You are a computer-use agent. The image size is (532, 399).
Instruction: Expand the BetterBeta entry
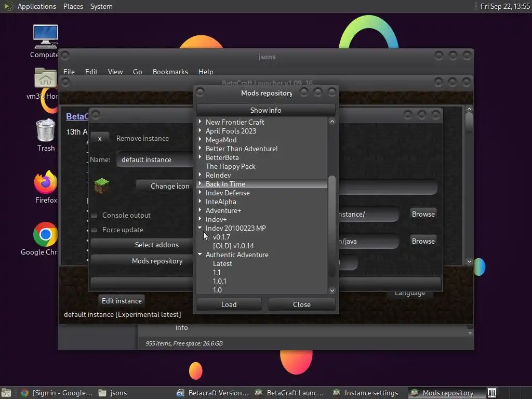pyautogui.click(x=200, y=157)
